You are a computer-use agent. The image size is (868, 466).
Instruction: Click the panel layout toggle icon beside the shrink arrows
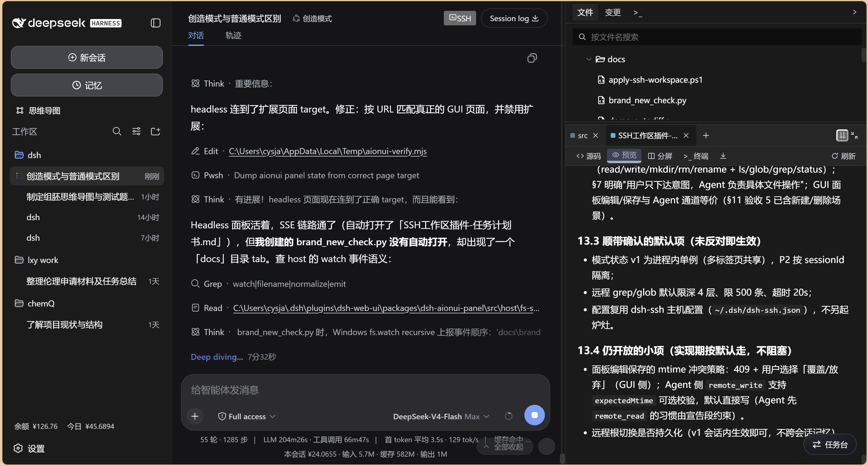tap(842, 135)
